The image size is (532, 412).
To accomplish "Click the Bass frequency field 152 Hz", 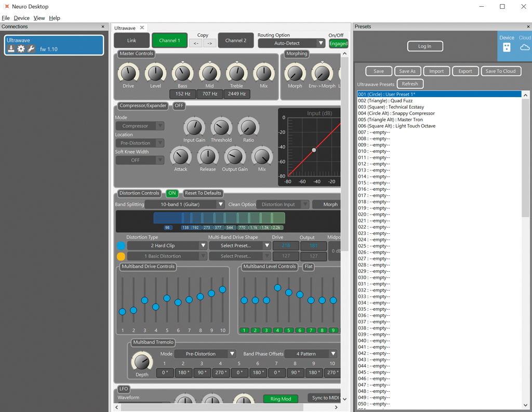I will pos(182,94).
